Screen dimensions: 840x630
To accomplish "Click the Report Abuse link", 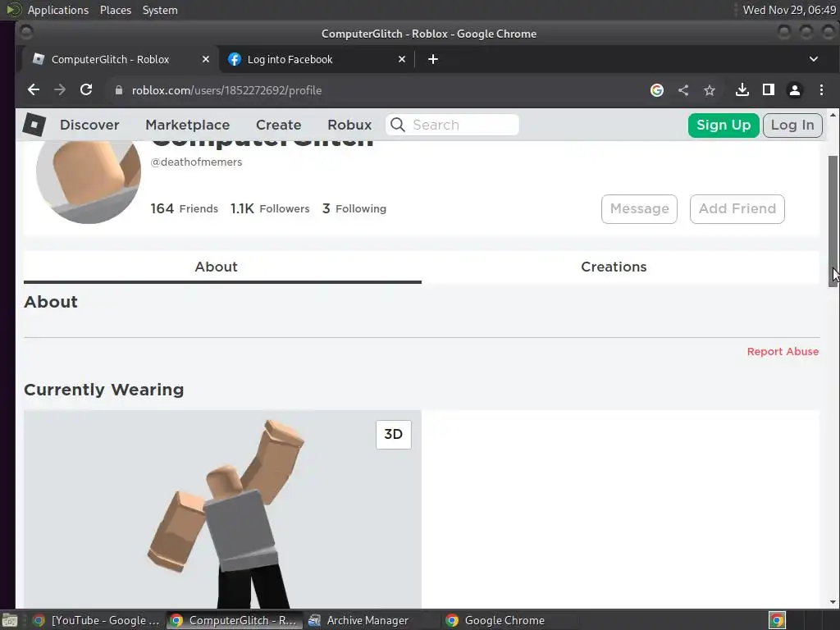I will coord(783,351).
